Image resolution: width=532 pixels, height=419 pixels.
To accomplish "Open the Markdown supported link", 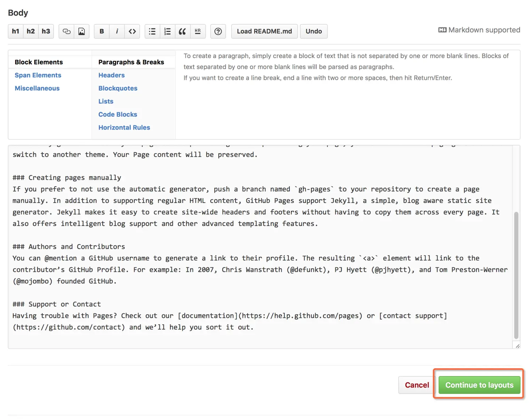I will 479,30.
